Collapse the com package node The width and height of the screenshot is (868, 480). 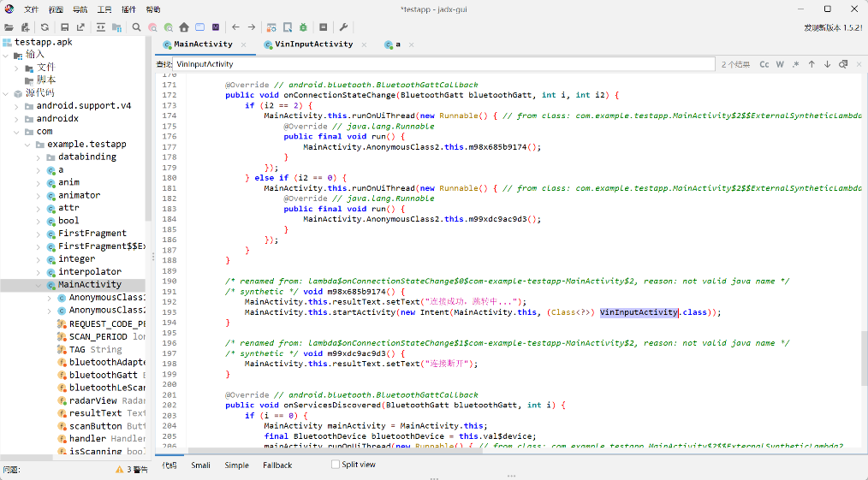pos(16,132)
